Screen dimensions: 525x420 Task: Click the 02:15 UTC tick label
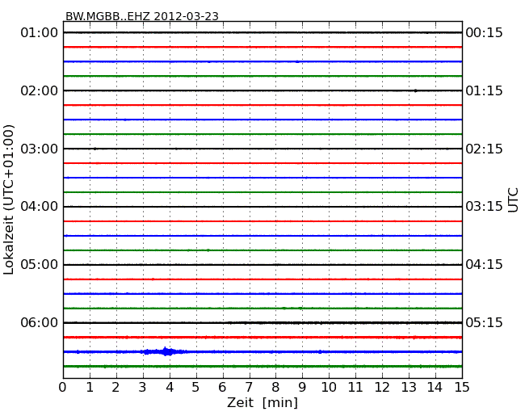[x=484, y=149]
